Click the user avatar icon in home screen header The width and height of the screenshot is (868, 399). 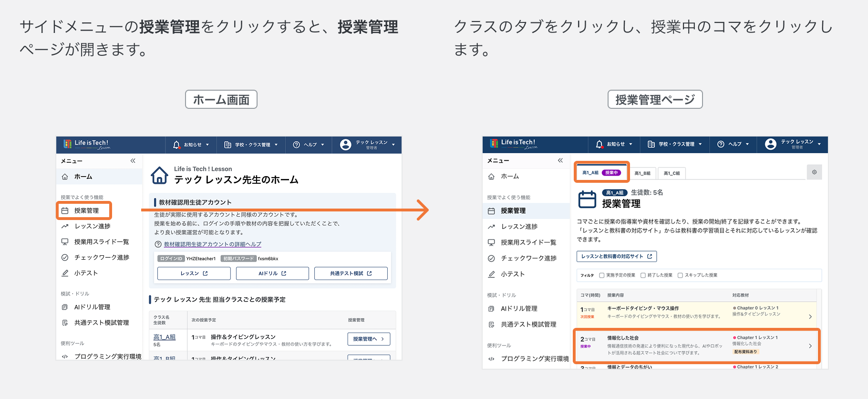(x=346, y=145)
